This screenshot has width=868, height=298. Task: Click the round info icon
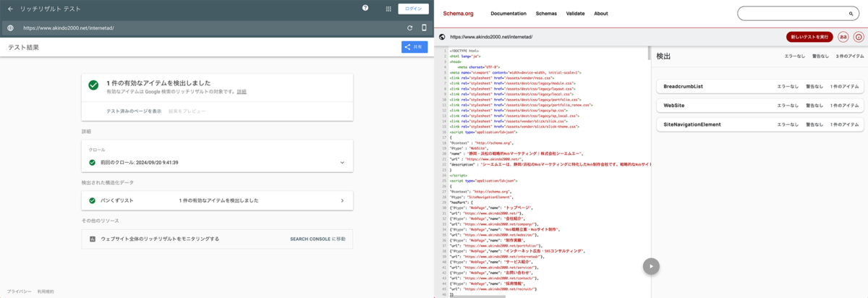tap(859, 37)
